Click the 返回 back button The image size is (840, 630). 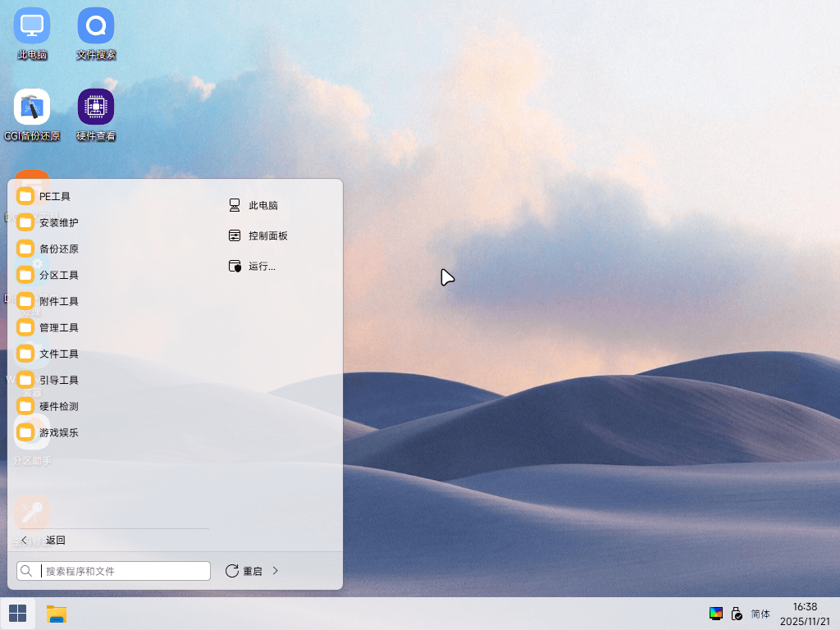coord(43,540)
